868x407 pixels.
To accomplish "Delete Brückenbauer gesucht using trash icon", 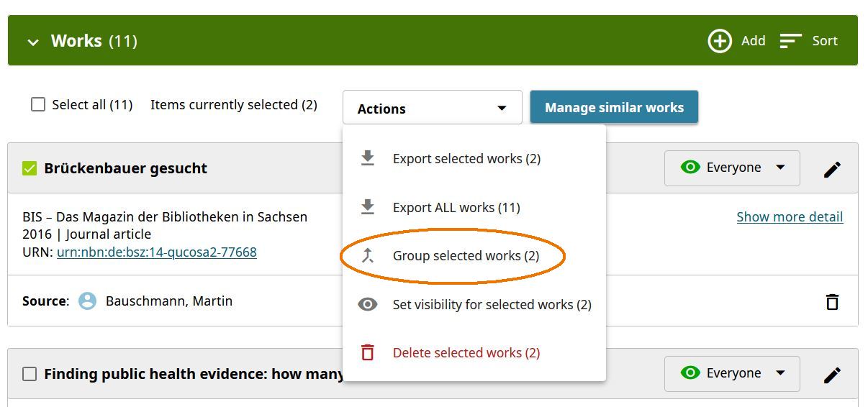I will coord(832,302).
